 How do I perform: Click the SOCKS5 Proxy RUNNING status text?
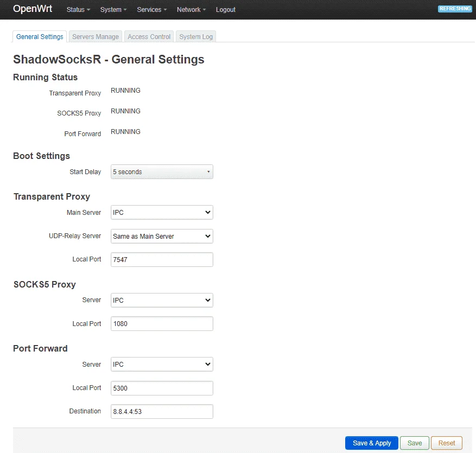pyautogui.click(x=125, y=111)
